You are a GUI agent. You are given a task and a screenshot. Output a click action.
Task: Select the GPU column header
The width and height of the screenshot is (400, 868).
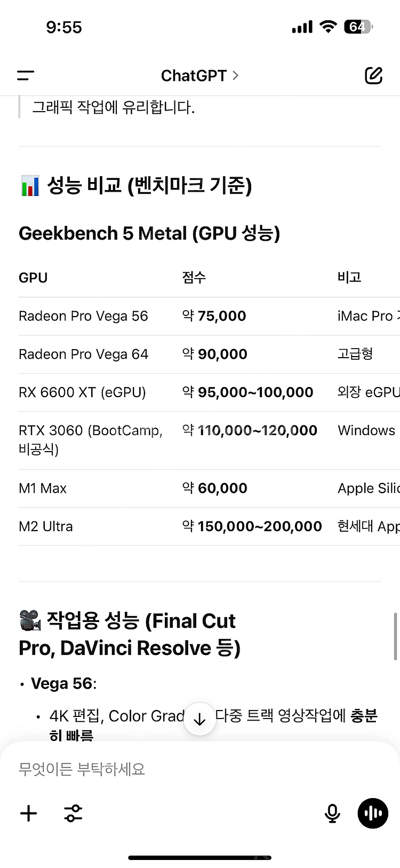(x=33, y=278)
